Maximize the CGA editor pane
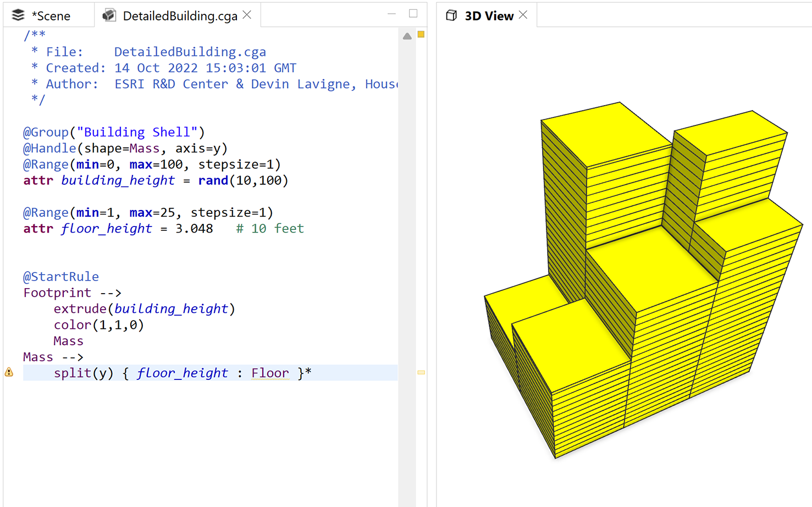 tap(413, 14)
